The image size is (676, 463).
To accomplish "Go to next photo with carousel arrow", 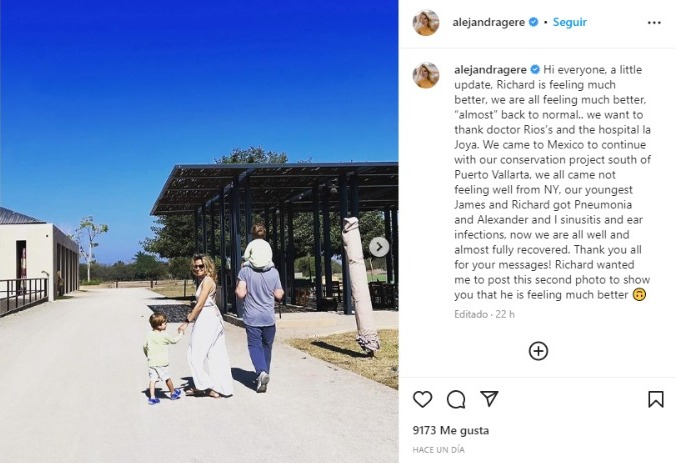I will tap(379, 247).
